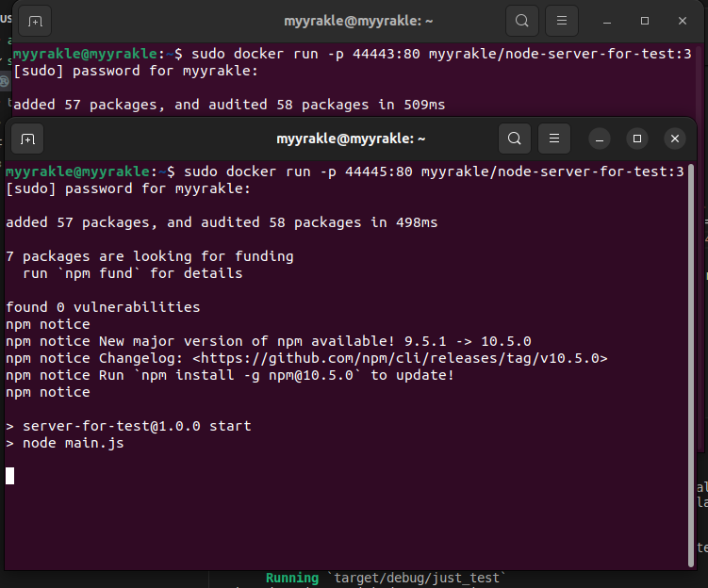Open hamburger menu of the port 44445 terminal
The width and height of the screenshot is (708, 588).
(554, 139)
